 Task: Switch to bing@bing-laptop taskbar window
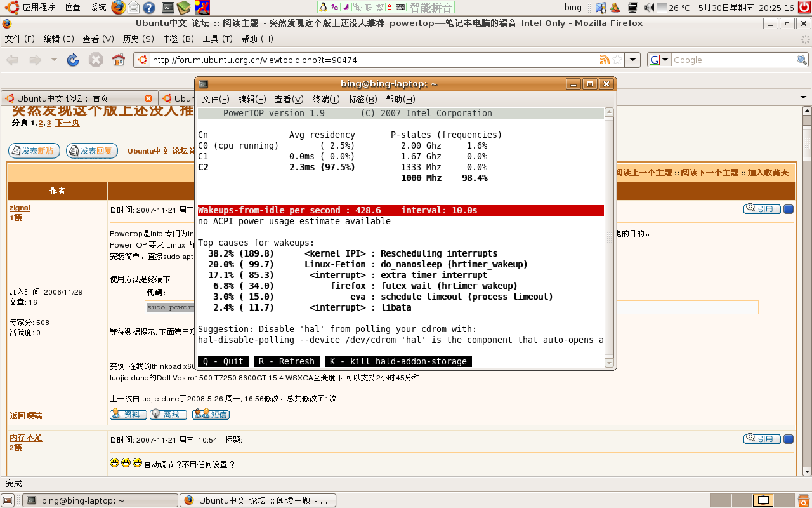[100, 500]
